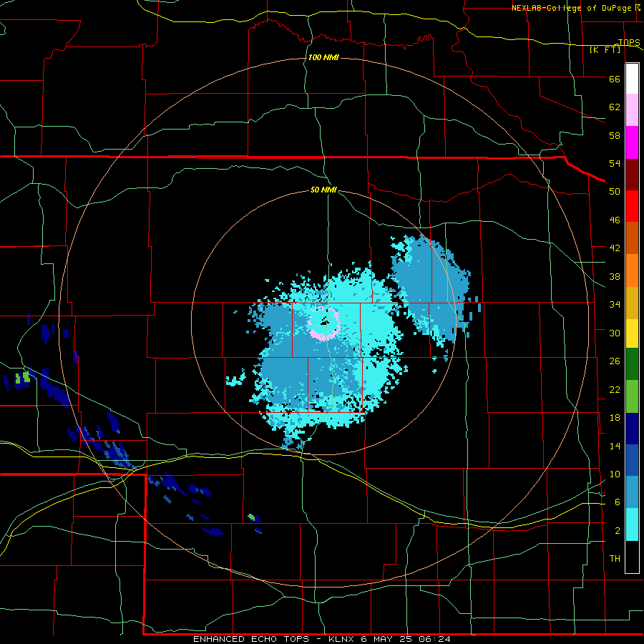Click the yellow legend swatch near 30

point(632,333)
